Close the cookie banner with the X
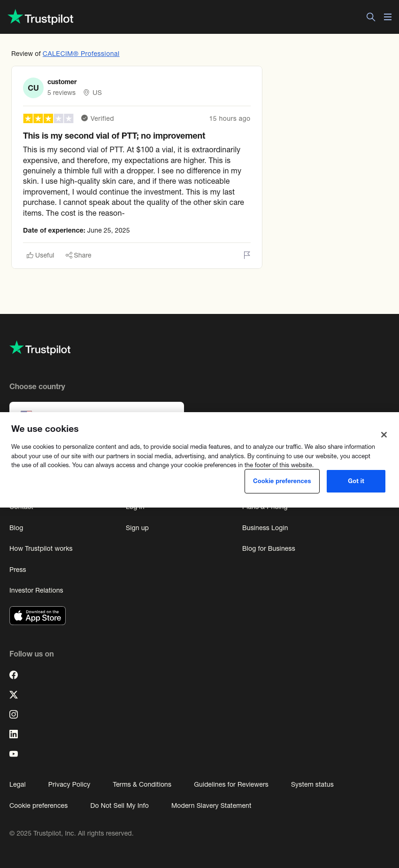 pos(384,435)
